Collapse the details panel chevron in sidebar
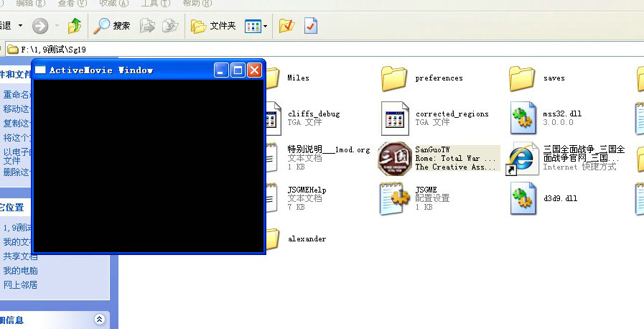Viewport: 644px width, 329px height. tap(99, 320)
